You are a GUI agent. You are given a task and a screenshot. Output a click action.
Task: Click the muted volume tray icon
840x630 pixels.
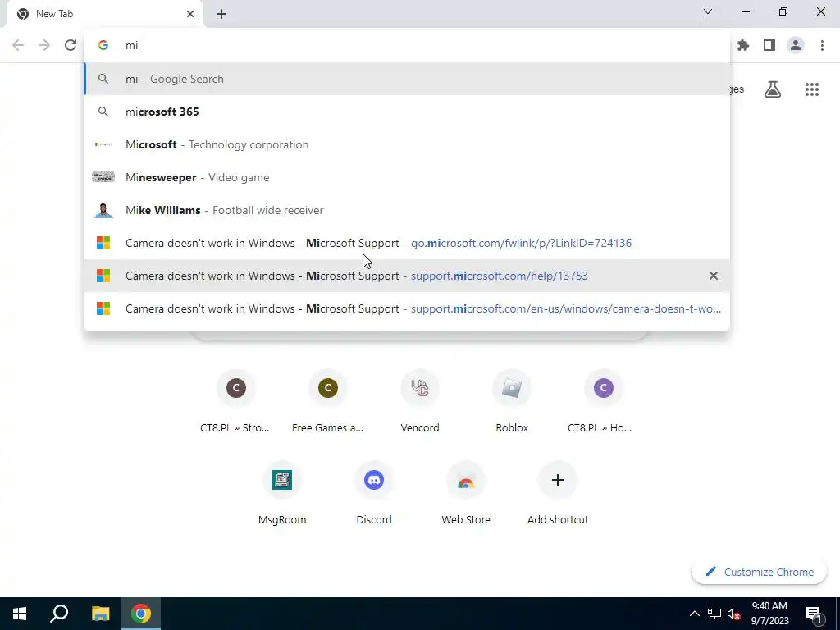click(x=733, y=614)
